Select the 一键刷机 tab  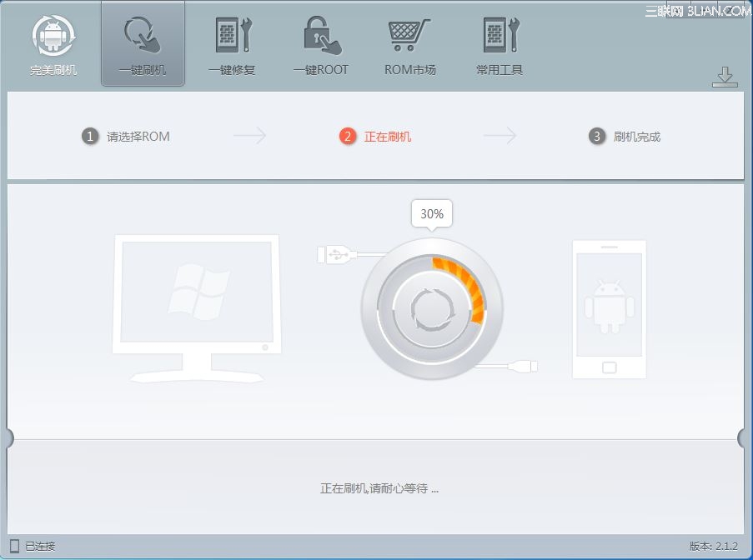(x=143, y=45)
